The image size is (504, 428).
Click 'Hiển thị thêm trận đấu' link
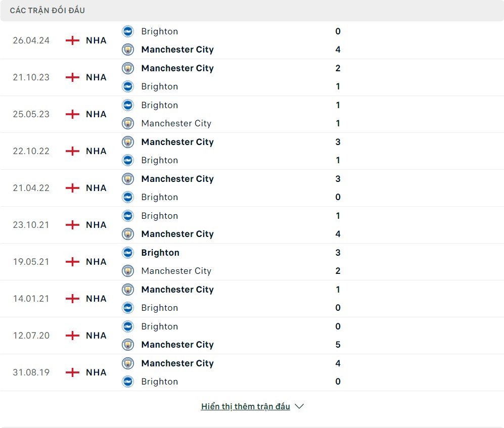[245, 406]
